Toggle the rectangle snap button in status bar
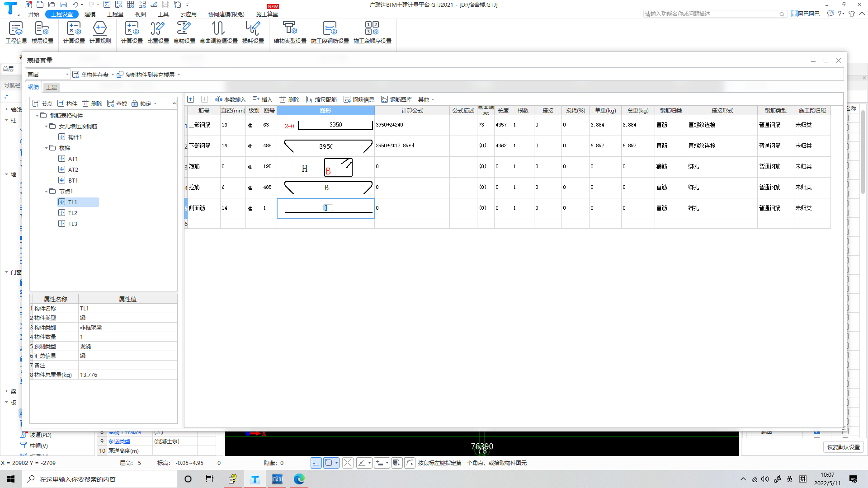Viewport: 868px width, 488px height. tap(329, 463)
